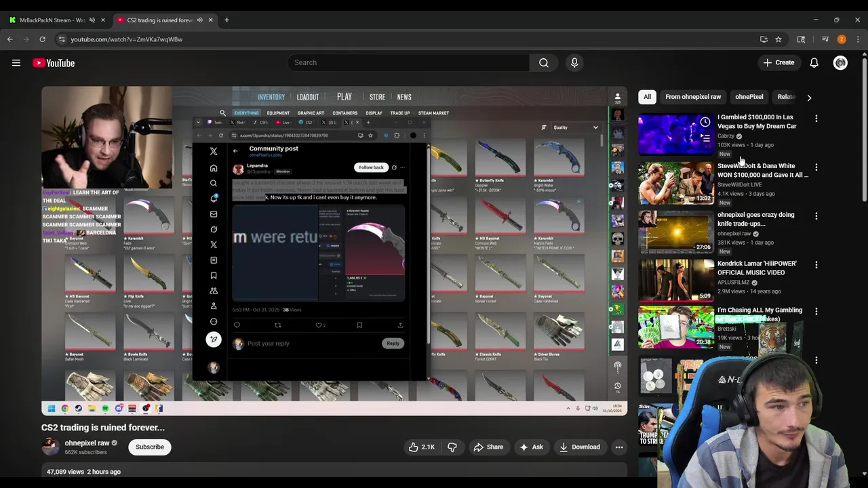Open the 27:06 knife trade-ups thumbnail

click(676, 233)
